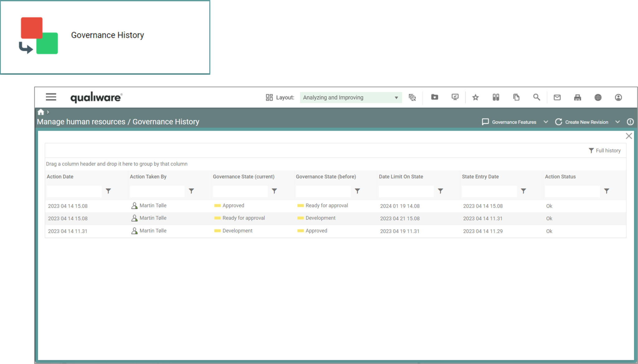Click the monitor with checkmark icon

click(x=455, y=97)
